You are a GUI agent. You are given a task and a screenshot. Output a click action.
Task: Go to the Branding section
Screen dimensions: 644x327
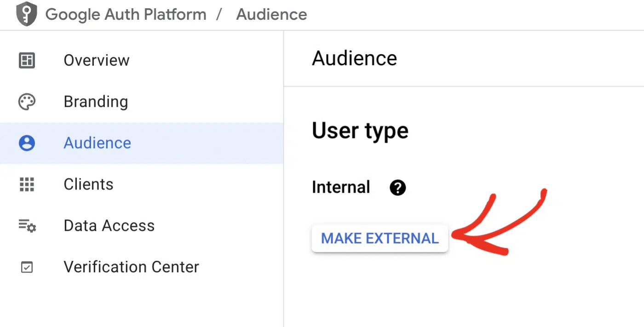pos(142,102)
